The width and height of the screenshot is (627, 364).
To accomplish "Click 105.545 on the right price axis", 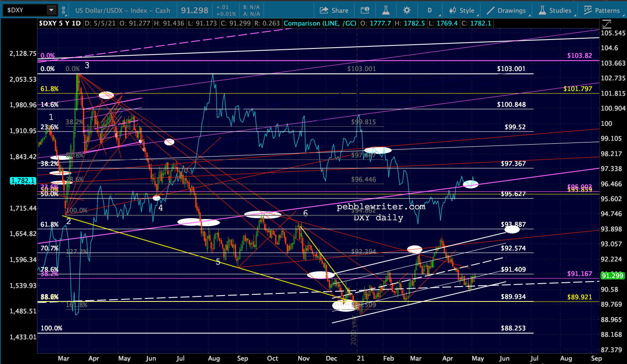I will pos(613,33).
